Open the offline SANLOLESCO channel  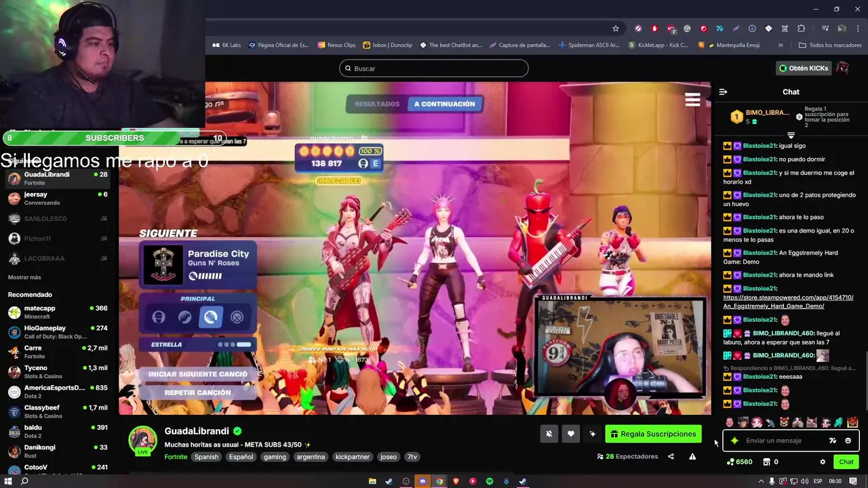(59, 219)
